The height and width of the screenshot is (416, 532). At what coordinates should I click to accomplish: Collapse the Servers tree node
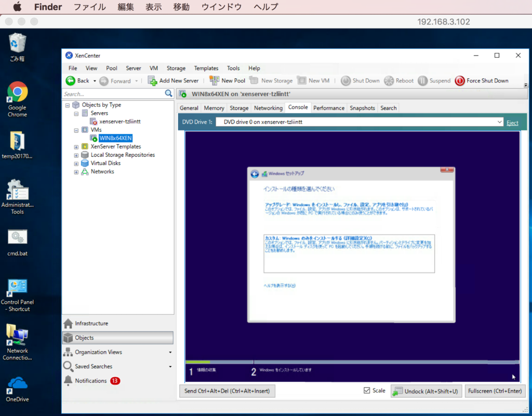click(x=76, y=114)
